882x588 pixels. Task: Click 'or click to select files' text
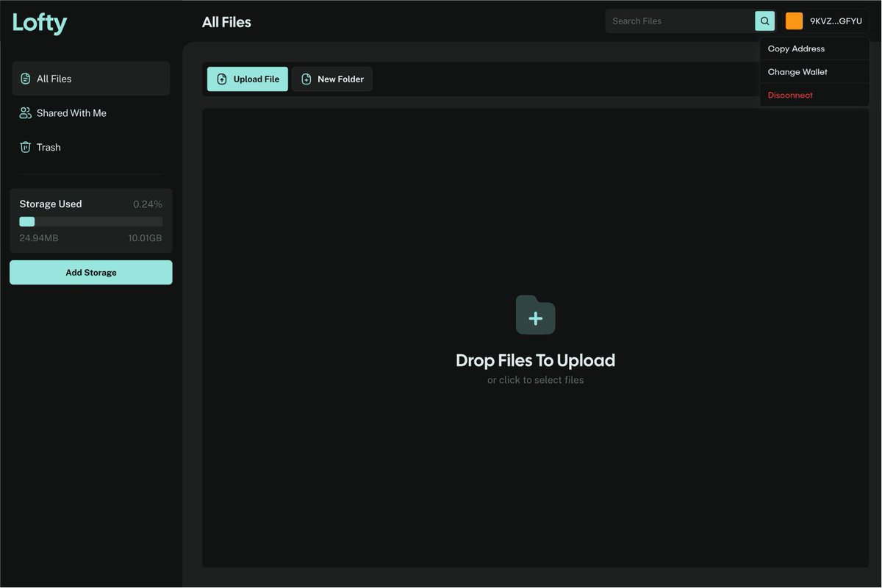(535, 380)
